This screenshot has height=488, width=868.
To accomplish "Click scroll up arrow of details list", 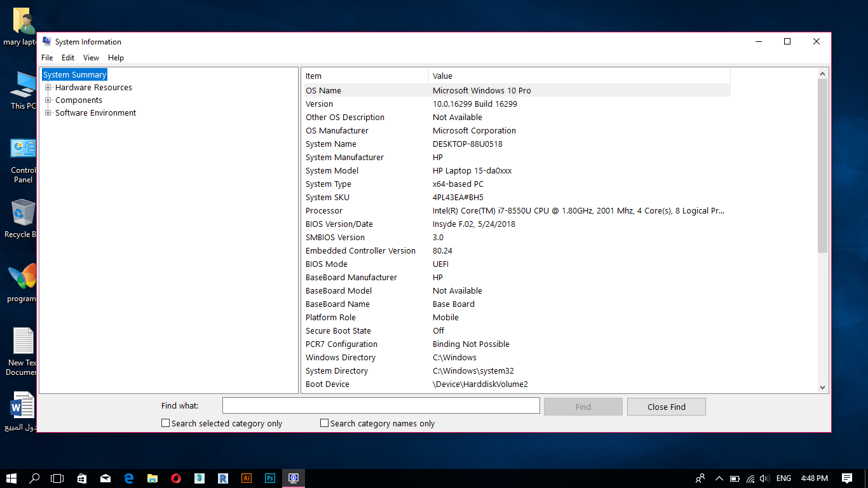I will click(x=823, y=74).
